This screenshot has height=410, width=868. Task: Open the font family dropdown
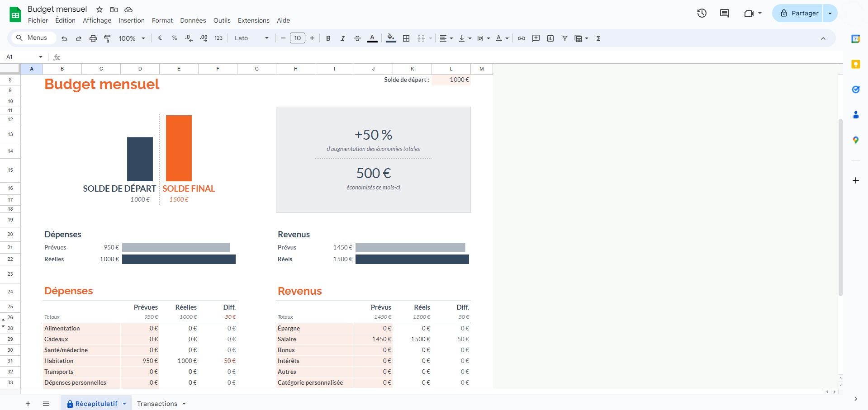pos(251,38)
